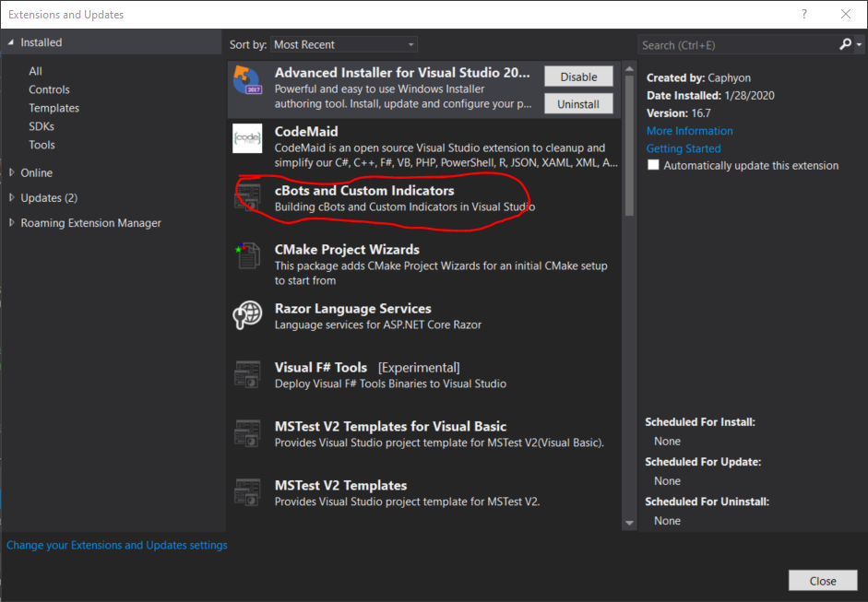The width and height of the screenshot is (868, 602).
Task: Open the help question mark button
Action: tap(803, 15)
